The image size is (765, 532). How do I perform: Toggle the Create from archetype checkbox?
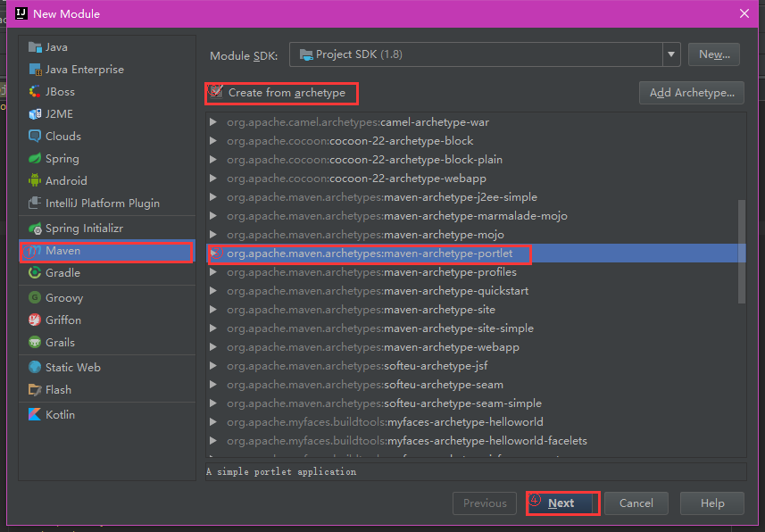(216, 92)
